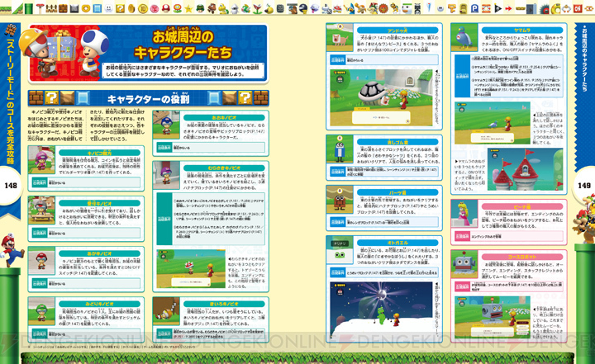Select the blue P switch icon
Image resolution: width=595 pixels, height=364 pixels.
474,9
